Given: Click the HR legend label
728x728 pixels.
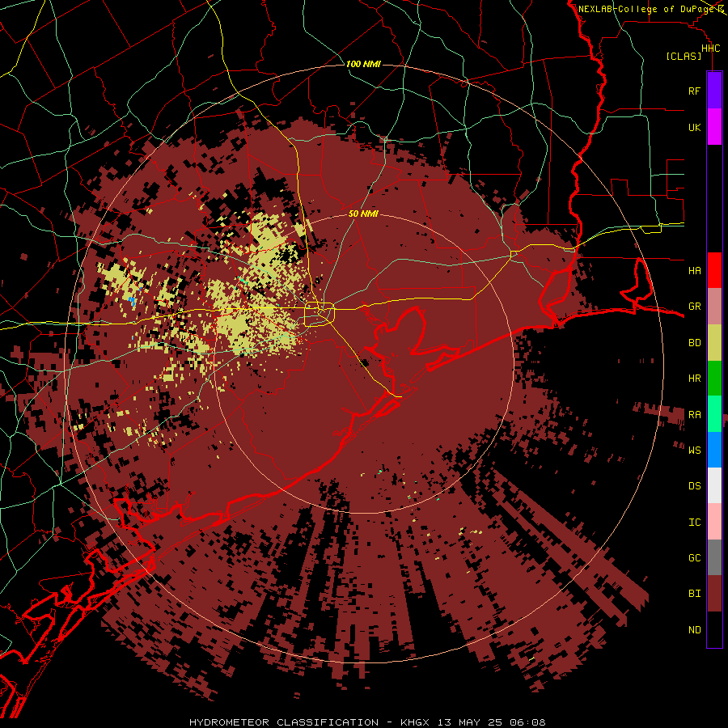Looking at the screenshot, I should click(694, 379).
